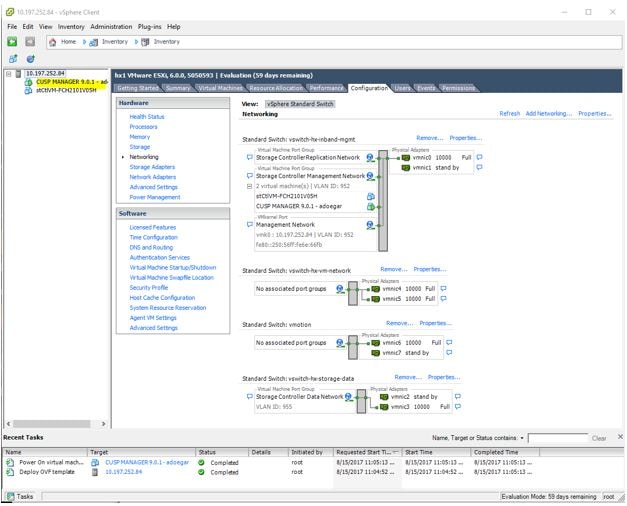
Task: Switch to the Performance tab
Action: point(326,88)
